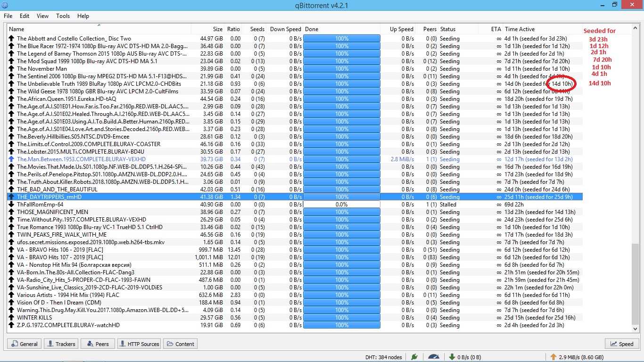Sort by the Time Active column header

tap(543, 29)
